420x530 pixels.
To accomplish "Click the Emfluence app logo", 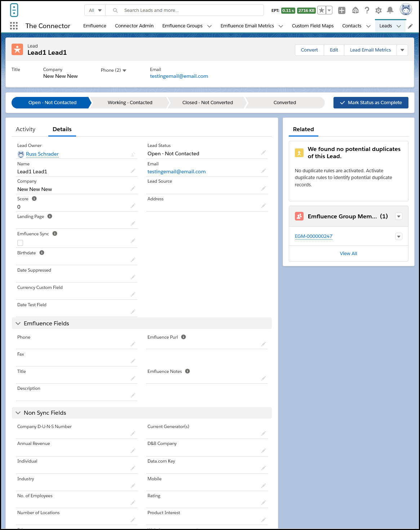I will pyautogui.click(x=14, y=10).
